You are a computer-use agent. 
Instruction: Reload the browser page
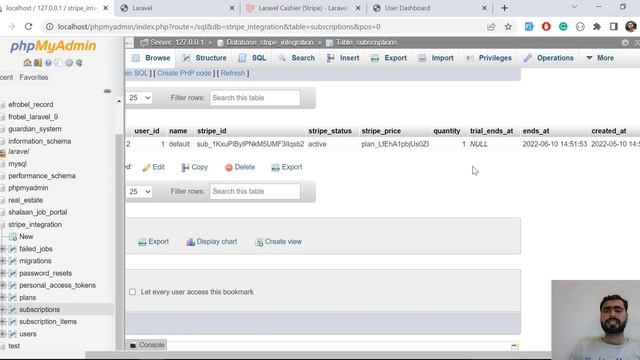coord(28,27)
